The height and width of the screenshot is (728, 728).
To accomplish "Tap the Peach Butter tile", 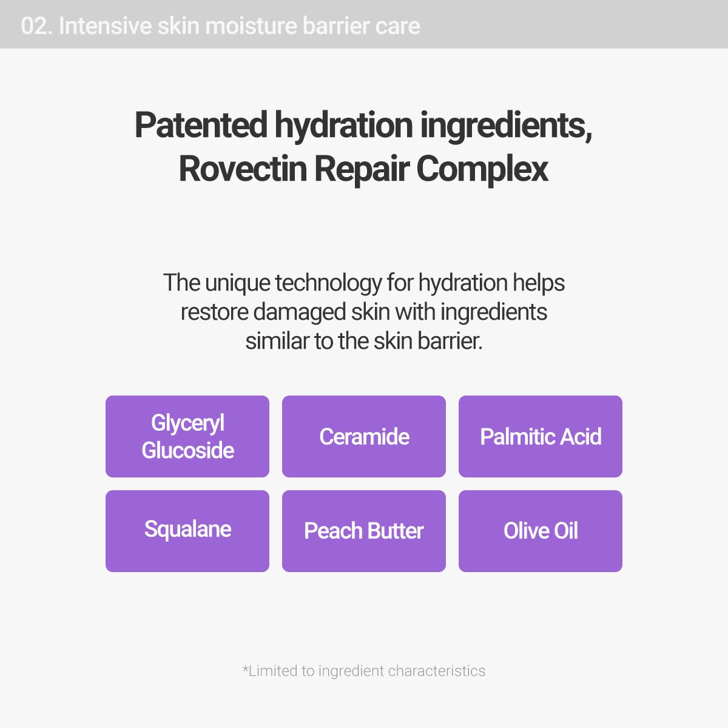I will point(364,531).
